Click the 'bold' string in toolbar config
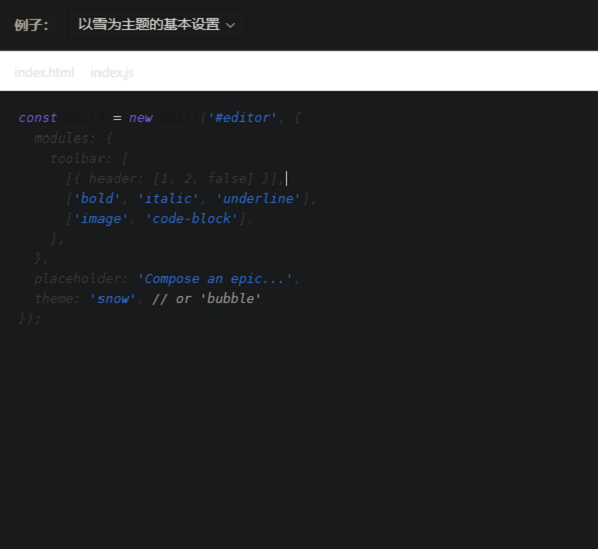The width and height of the screenshot is (598, 549). click(x=97, y=198)
